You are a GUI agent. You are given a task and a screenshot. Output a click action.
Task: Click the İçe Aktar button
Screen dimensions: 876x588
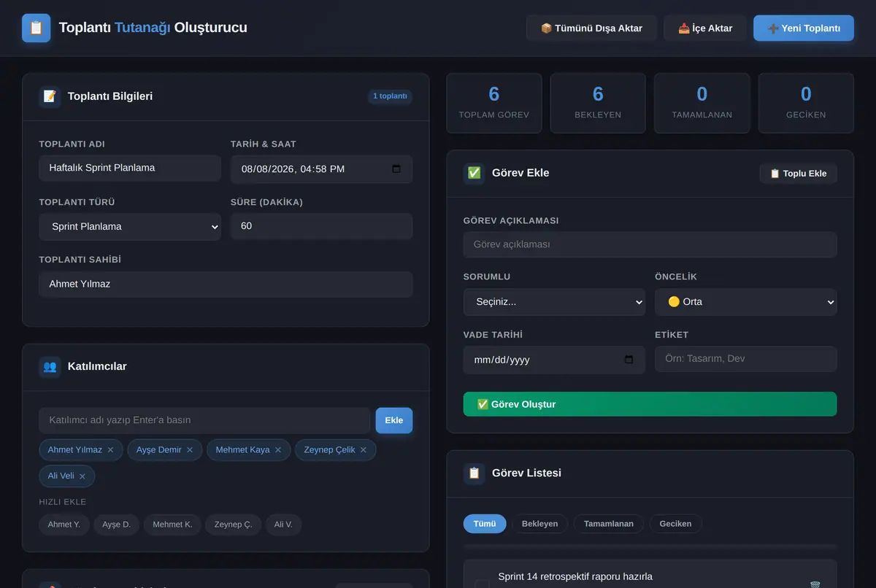pyautogui.click(x=705, y=28)
